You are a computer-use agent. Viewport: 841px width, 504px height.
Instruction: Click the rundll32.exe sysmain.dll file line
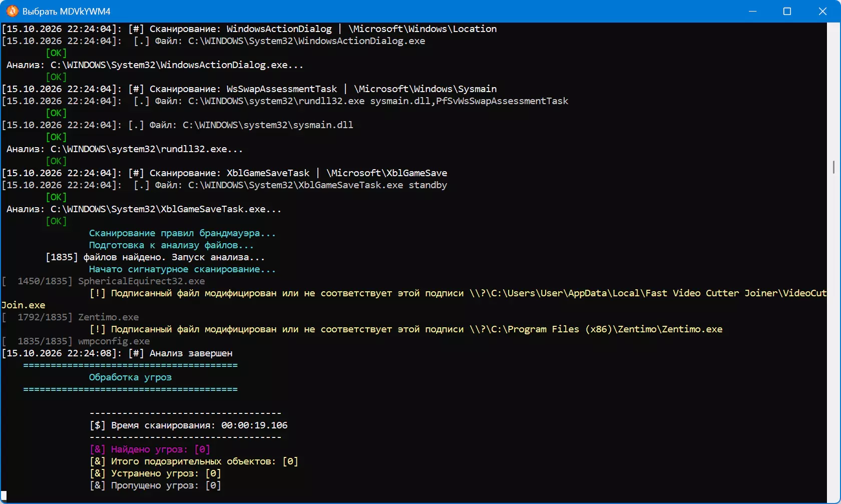tap(285, 101)
